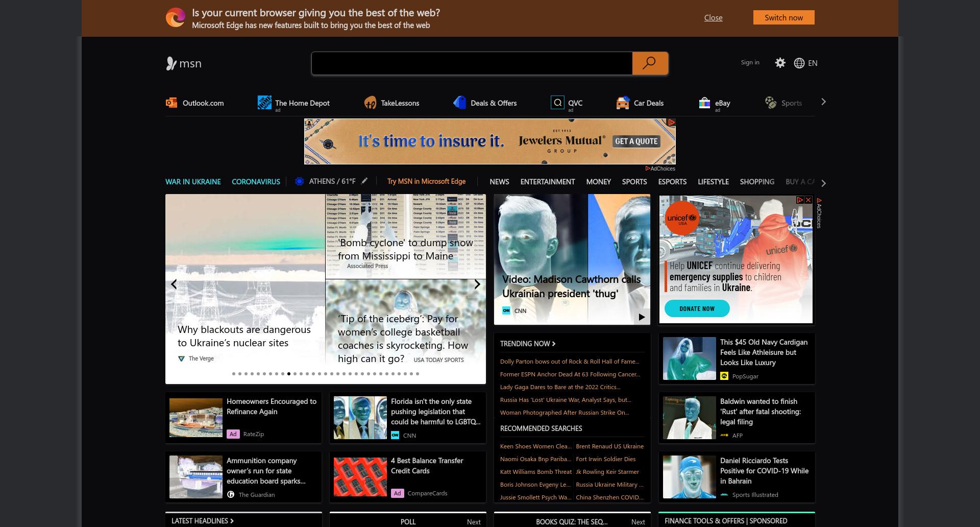Viewport: 980px width, 527px height.
Task: Open the Esports tab
Action: coord(672,182)
